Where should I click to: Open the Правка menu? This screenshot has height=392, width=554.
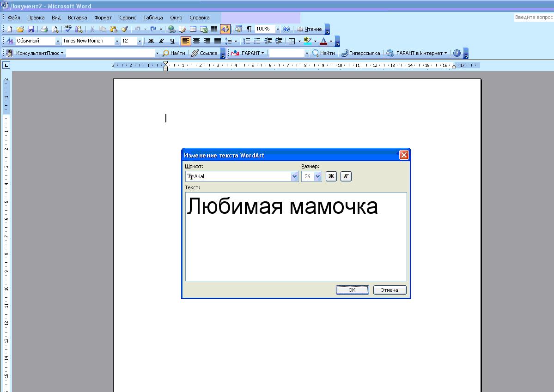pos(36,18)
